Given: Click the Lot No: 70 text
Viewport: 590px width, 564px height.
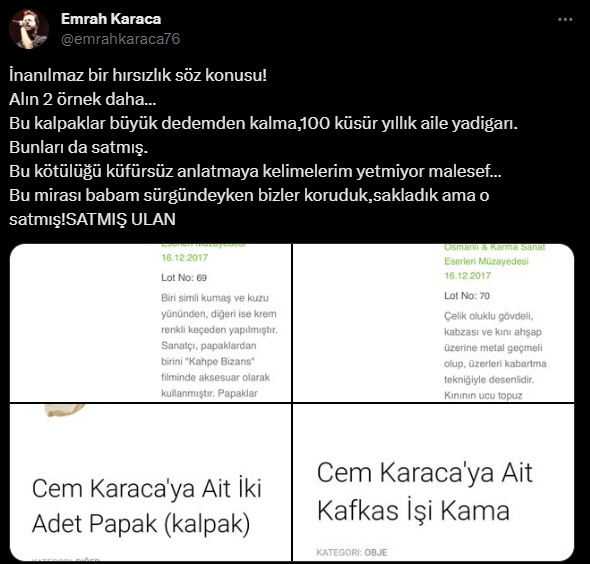Looking at the screenshot, I should [x=467, y=296].
